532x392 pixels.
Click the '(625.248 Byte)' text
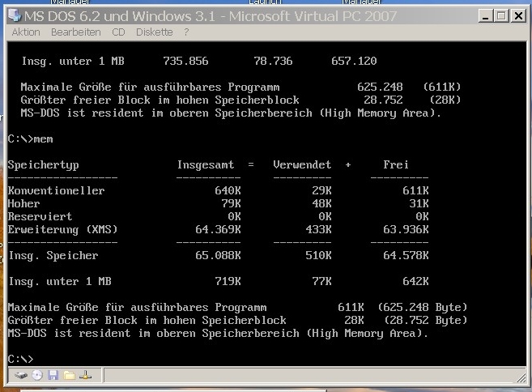423,308
